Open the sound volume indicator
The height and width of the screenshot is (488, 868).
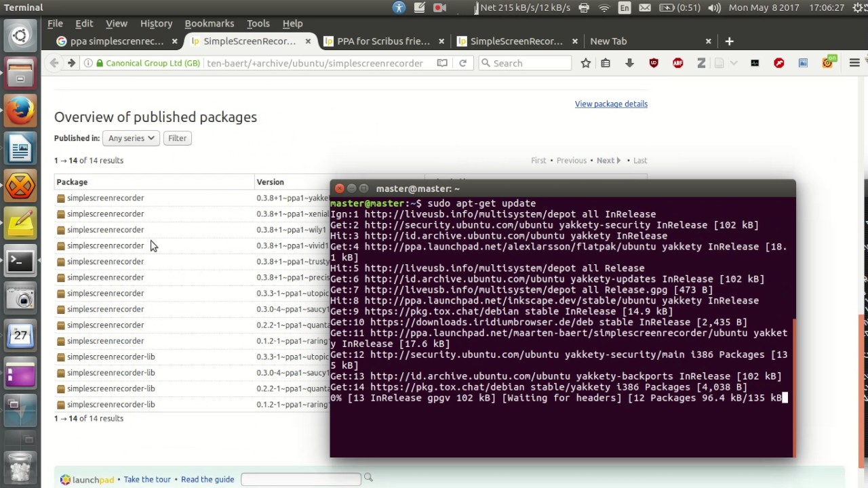tap(714, 7)
